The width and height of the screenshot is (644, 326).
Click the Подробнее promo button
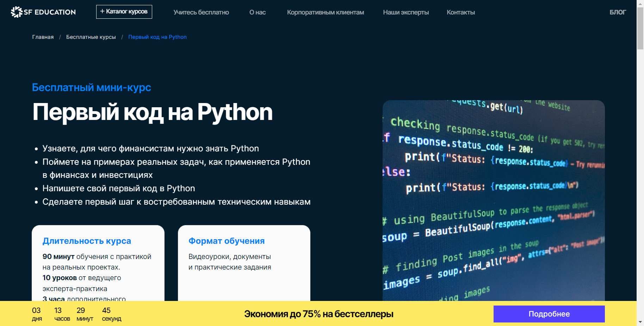click(x=549, y=313)
